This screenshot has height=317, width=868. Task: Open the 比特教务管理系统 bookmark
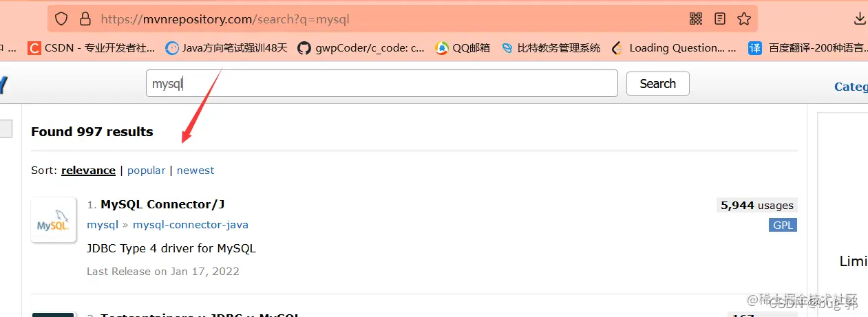(x=551, y=48)
